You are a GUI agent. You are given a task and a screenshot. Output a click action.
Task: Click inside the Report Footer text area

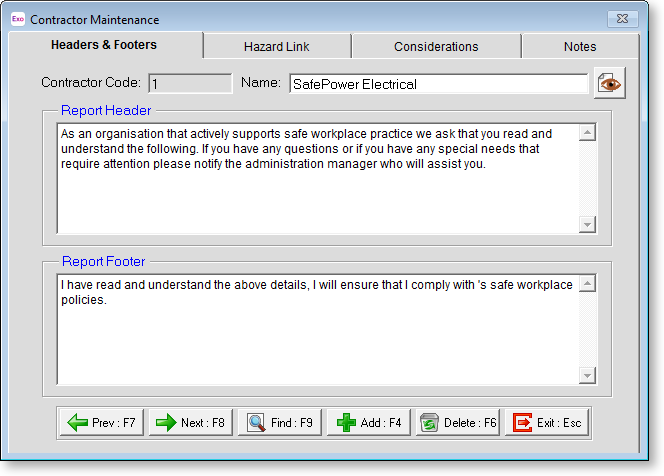[x=318, y=329]
